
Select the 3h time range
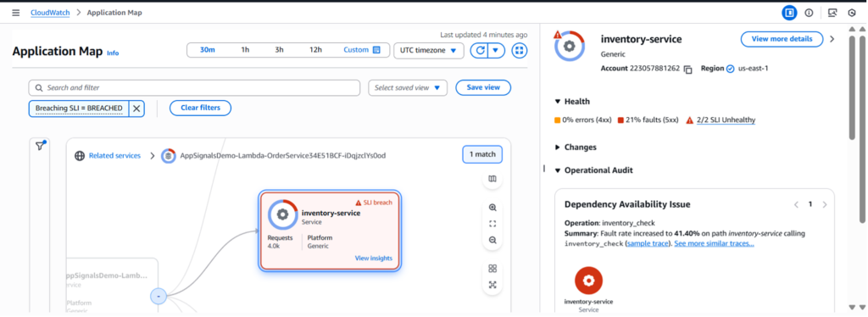(280, 50)
